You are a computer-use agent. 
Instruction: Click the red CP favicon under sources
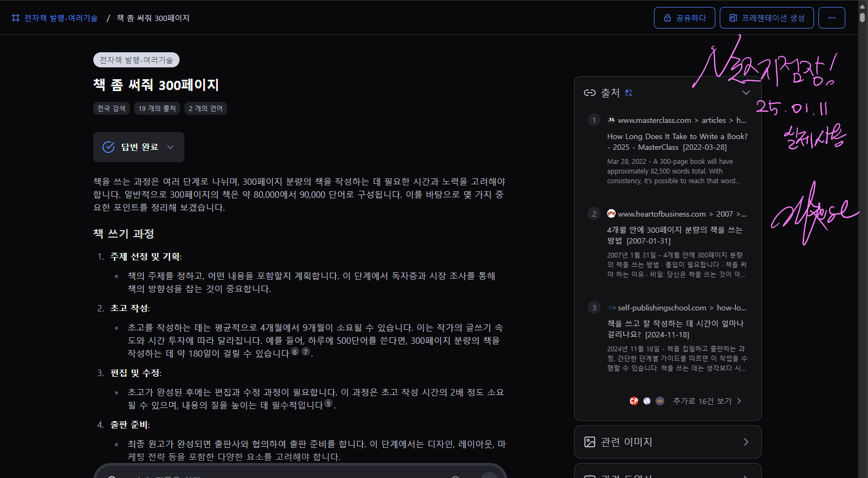(x=634, y=401)
